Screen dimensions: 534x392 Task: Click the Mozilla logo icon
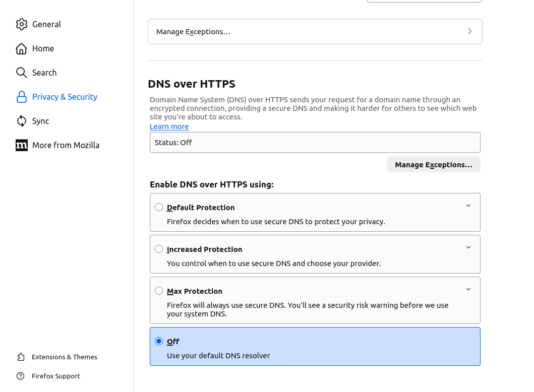tap(21, 145)
